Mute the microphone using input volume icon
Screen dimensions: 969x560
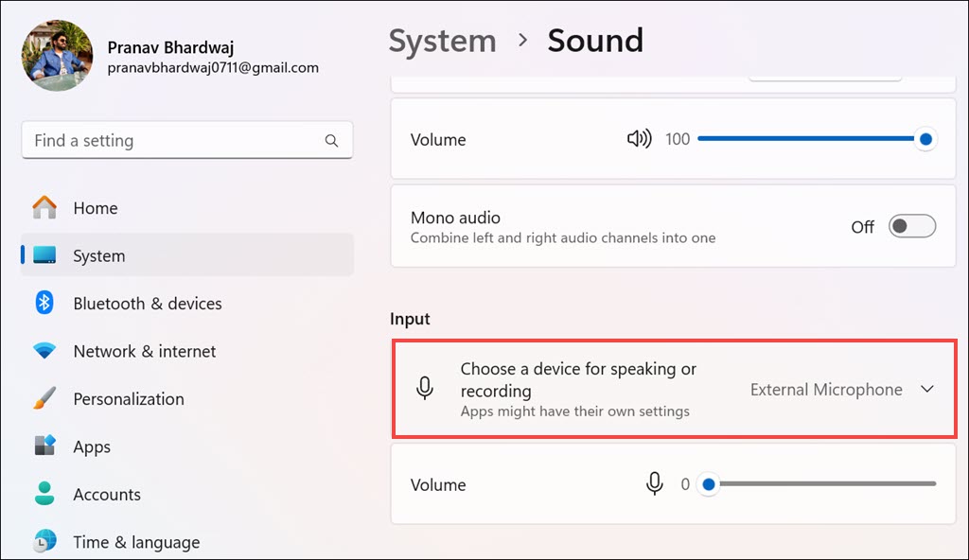tap(654, 484)
